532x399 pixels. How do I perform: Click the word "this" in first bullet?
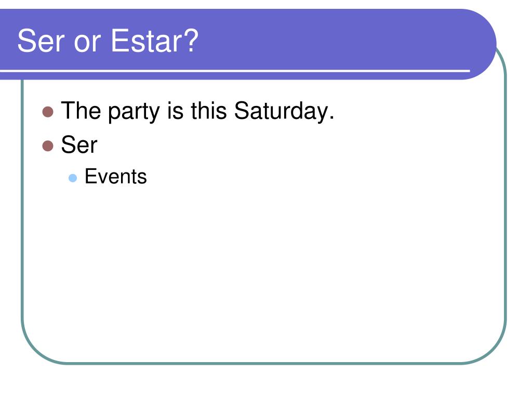tap(209, 110)
